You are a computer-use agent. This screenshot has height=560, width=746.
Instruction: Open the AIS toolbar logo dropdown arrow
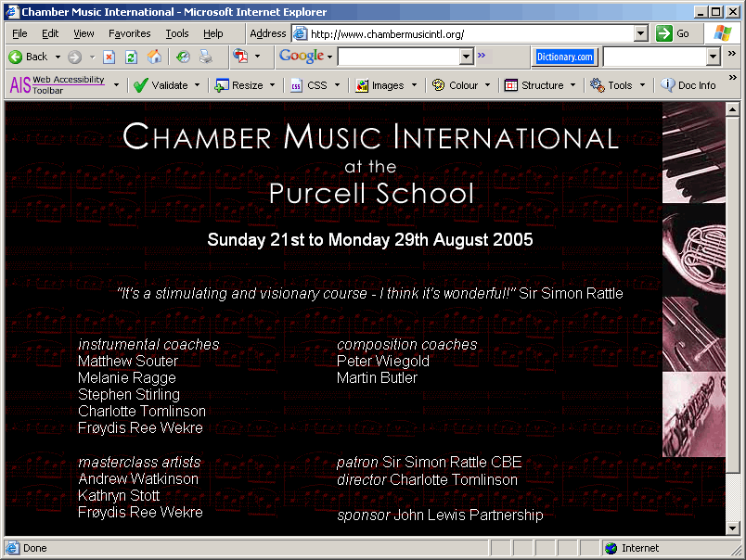click(x=116, y=85)
